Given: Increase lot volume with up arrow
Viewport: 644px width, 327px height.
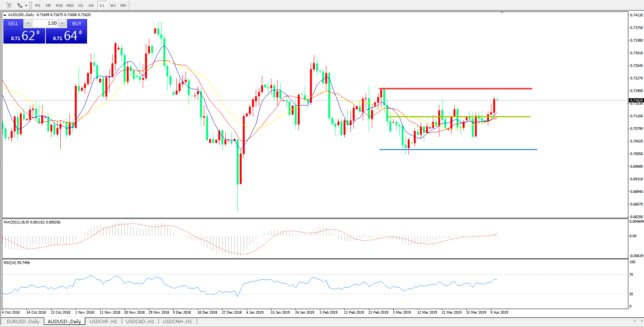Looking at the screenshot, I should [x=62, y=23].
